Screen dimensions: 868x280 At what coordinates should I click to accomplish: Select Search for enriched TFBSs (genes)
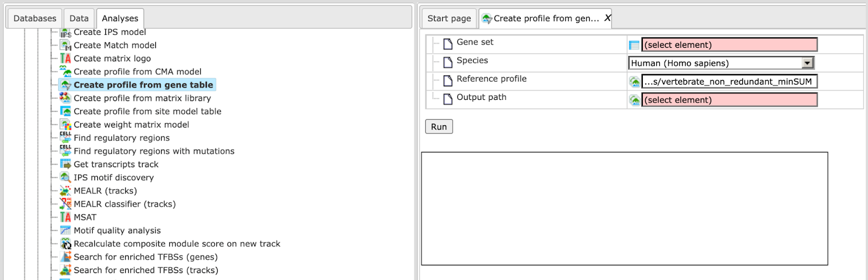145,257
